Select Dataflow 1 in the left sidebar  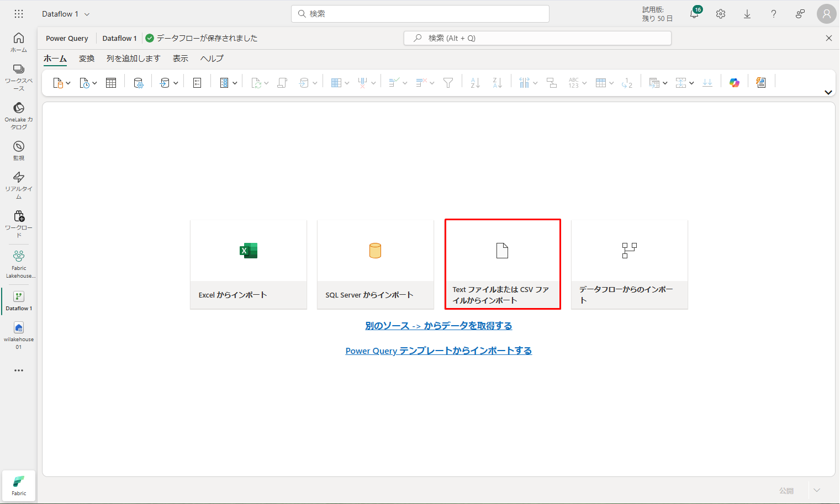[19, 301]
